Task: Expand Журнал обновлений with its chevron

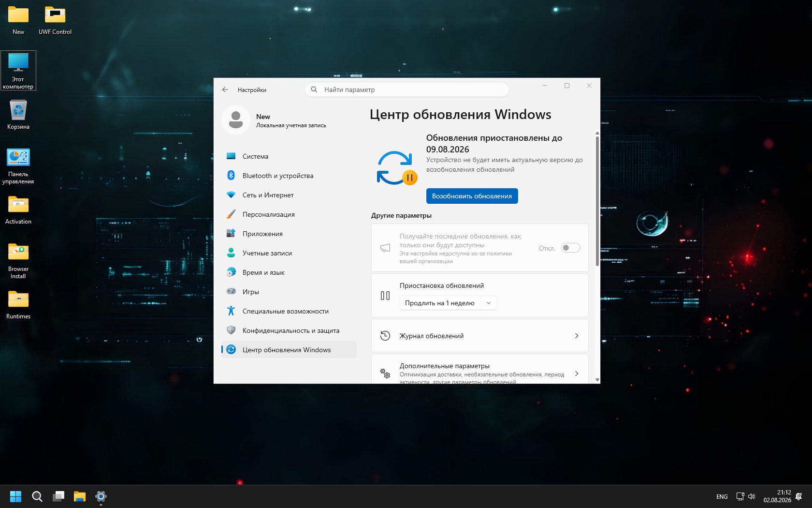Action: pyautogui.click(x=577, y=336)
